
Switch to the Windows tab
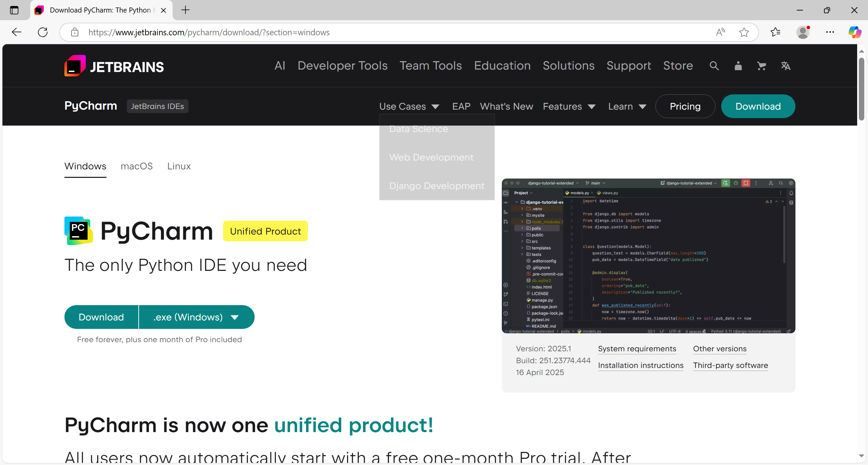coord(85,166)
